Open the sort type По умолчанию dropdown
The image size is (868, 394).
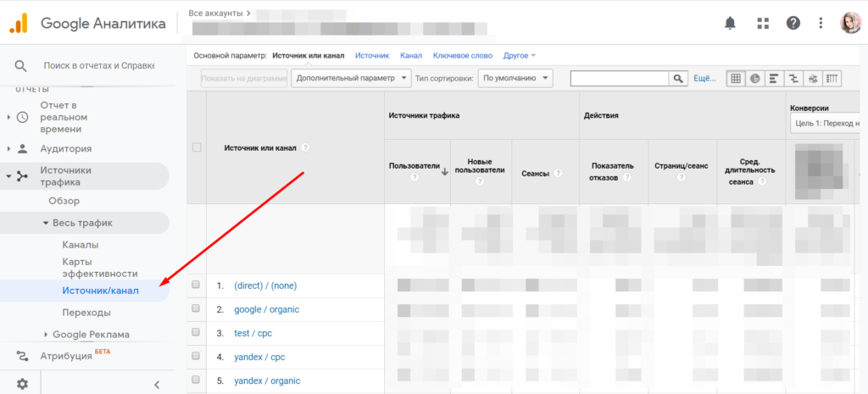(x=515, y=79)
